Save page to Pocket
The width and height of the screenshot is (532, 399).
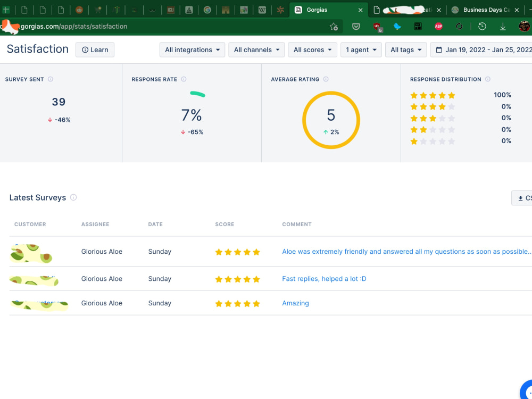356,27
